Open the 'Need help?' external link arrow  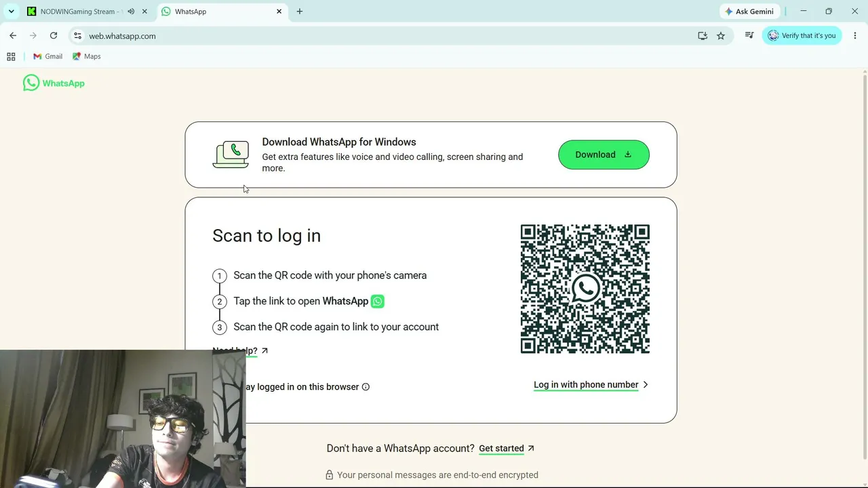264,350
